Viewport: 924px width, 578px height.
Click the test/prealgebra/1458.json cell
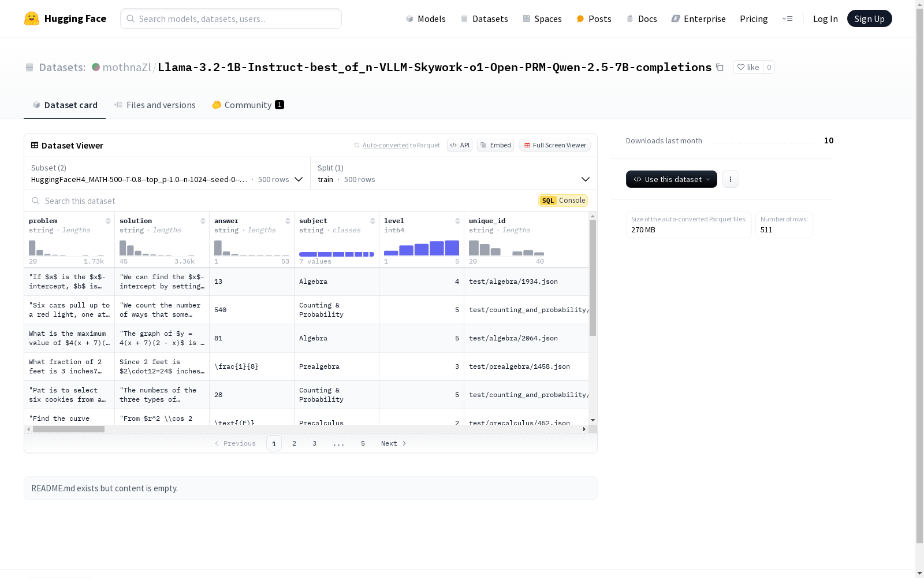526,366
